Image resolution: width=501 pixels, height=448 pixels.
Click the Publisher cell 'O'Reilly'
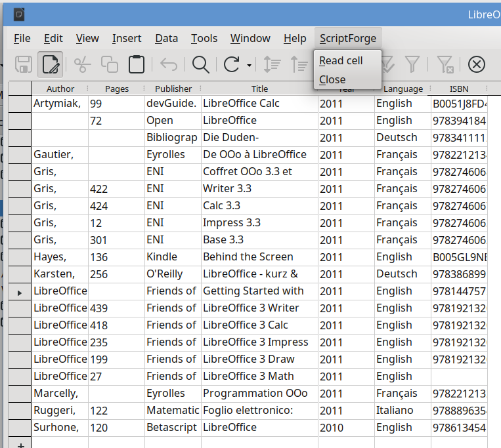click(x=173, y=274)
